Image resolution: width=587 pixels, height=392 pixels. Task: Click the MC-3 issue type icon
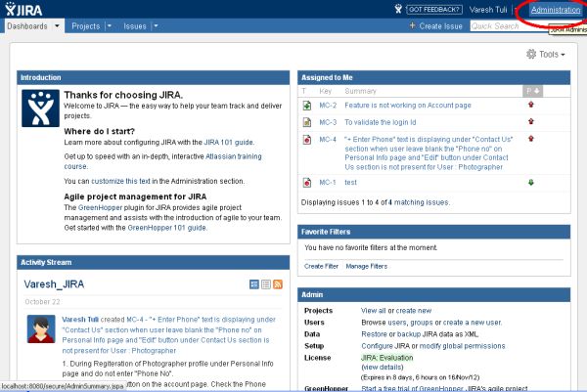(307, 122)
